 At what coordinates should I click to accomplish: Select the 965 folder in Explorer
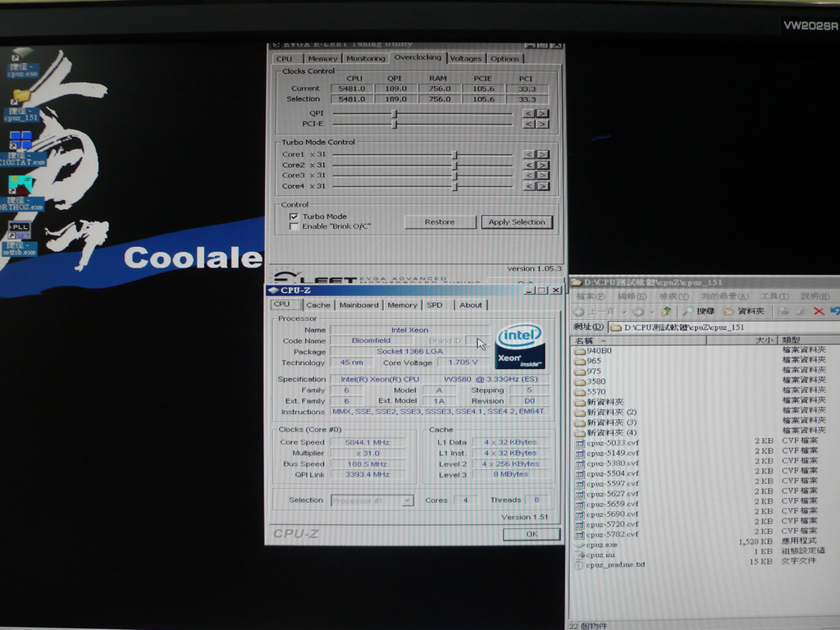587,361
